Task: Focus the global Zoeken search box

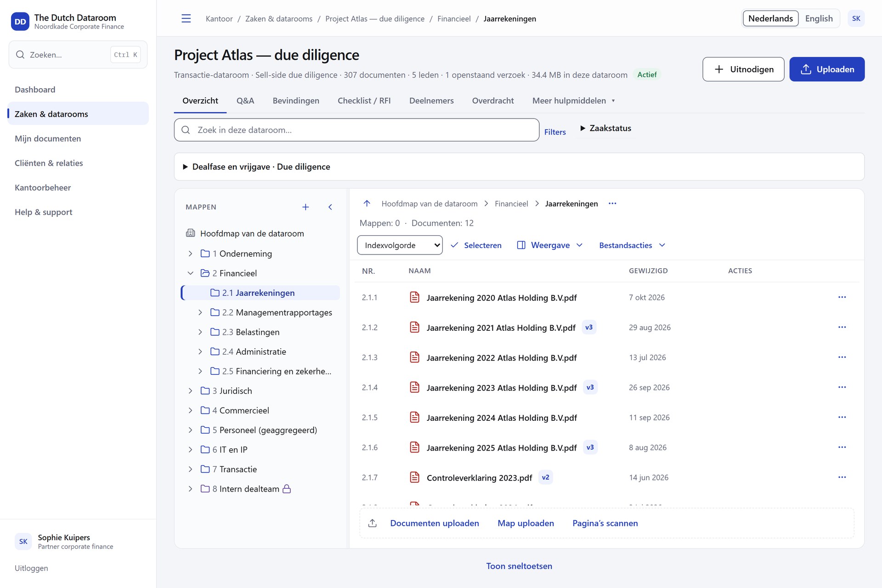Action: click(78, 55)
